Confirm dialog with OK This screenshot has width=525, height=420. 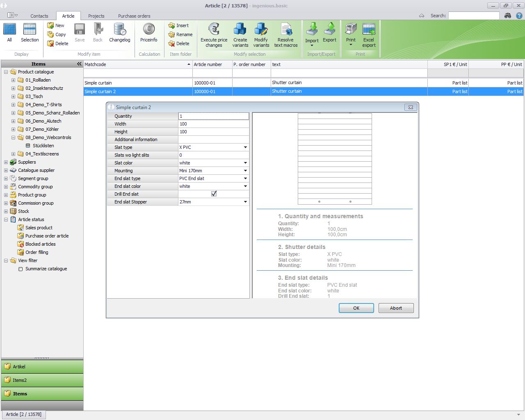(x=356, y=308)
